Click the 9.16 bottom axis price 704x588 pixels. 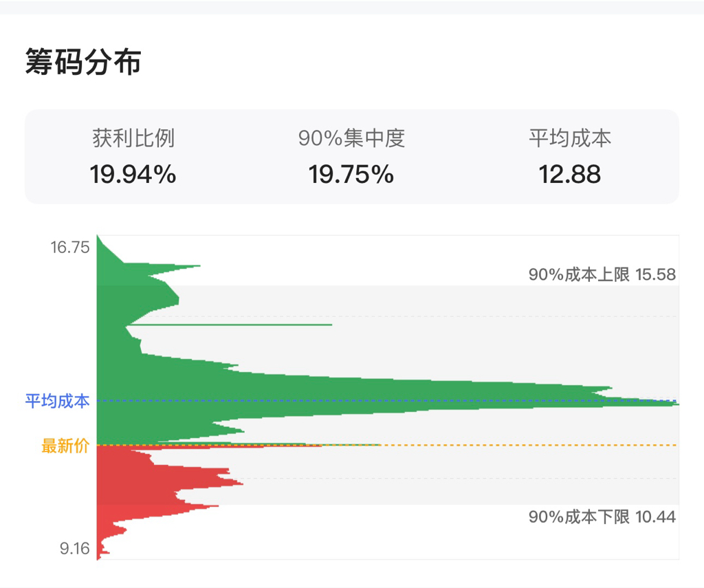click(x=74, y=549)
